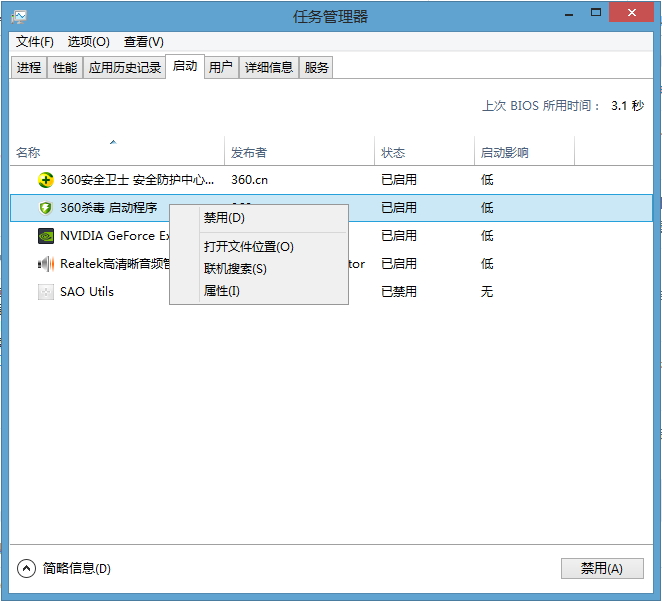Select the 启动 tab
This screenshot has height=602, width=662.
point(185,66)
